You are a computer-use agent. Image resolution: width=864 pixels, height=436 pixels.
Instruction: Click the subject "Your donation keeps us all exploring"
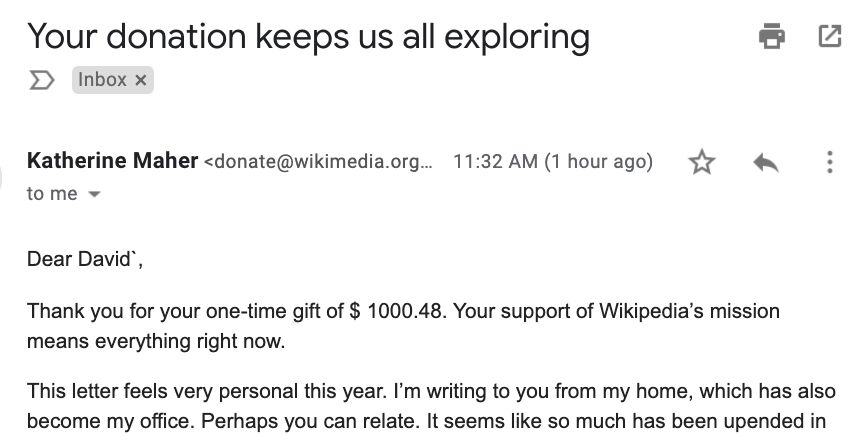[x=308, y=37]
